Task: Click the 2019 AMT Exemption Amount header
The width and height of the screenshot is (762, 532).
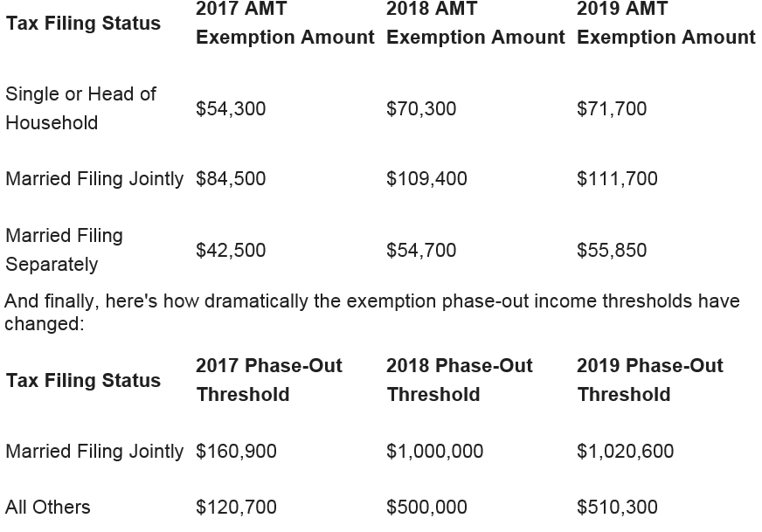Action: click(x=666, y=24)
